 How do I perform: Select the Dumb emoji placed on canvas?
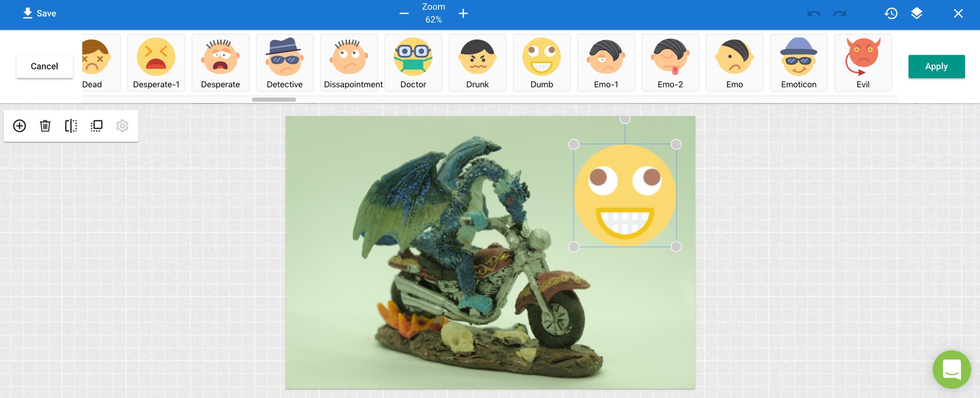pos(625,196)
